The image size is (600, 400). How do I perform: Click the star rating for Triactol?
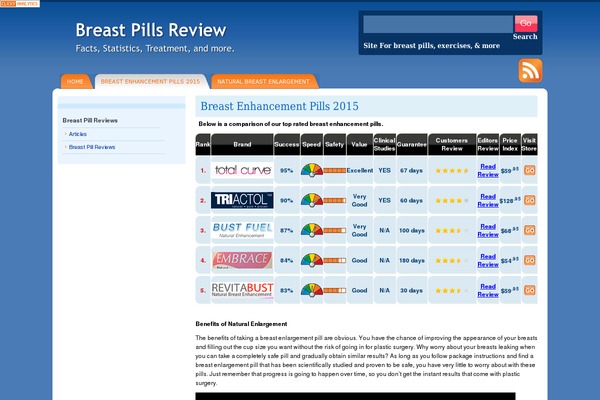point(452,200)
